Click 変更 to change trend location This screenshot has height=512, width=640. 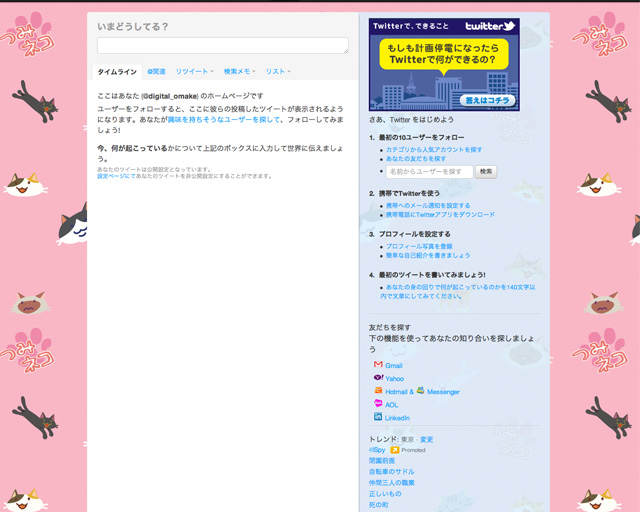click(427, 440)
